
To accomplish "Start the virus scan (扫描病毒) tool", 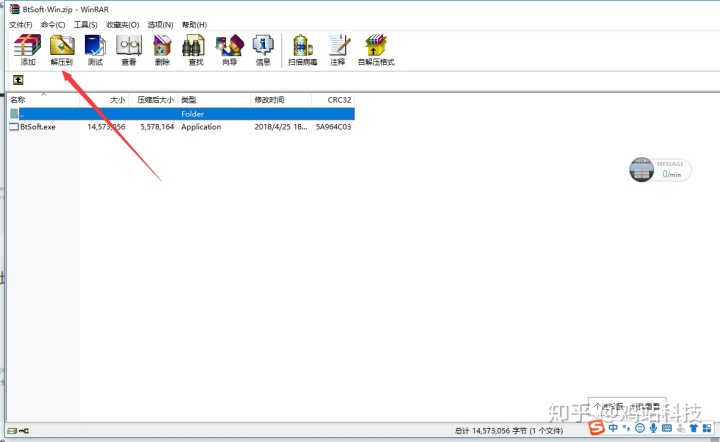I will 302,50.
